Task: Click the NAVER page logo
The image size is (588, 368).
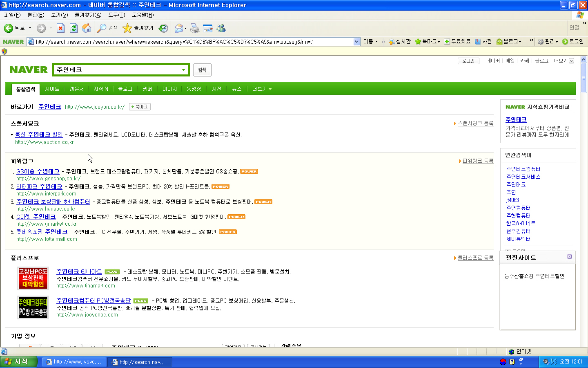Action: tap(29, 70)
